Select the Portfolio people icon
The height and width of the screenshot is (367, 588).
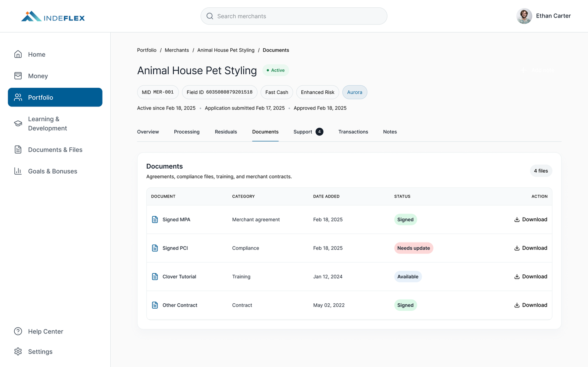[18, 97]
